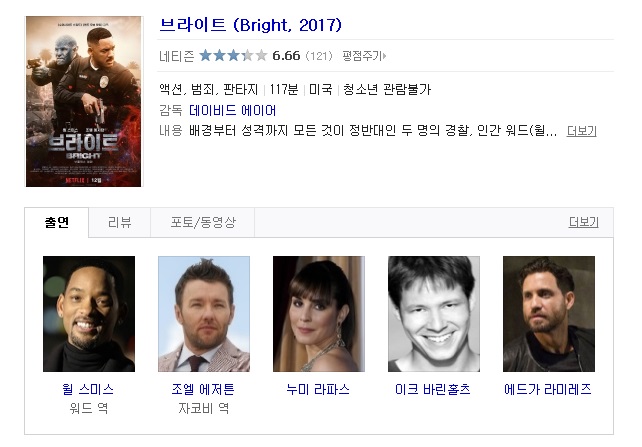This screenshot has height=447, width=642.
Task: Click the 누미 라파스 name link
Action: click(x=318, y=389)
